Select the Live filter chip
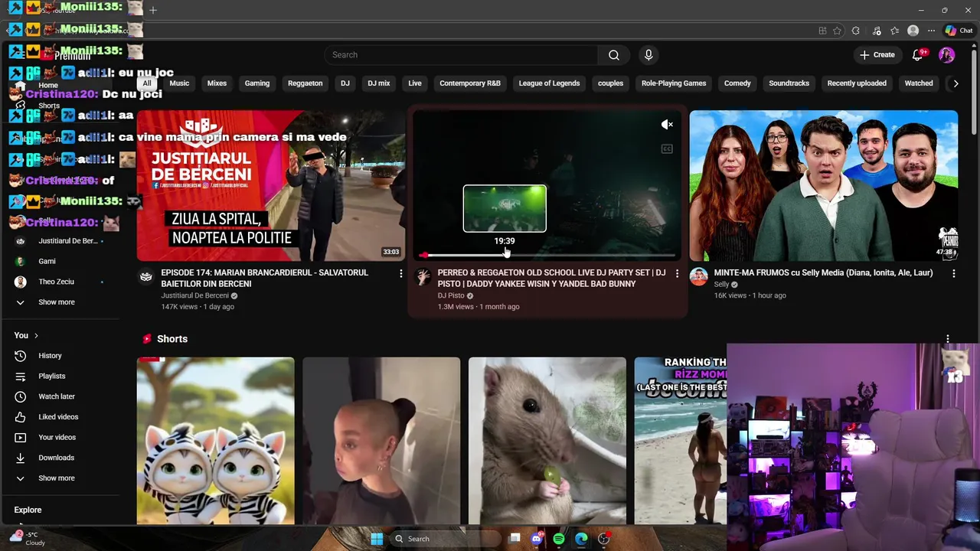980x551 pixels. point(415,83)
